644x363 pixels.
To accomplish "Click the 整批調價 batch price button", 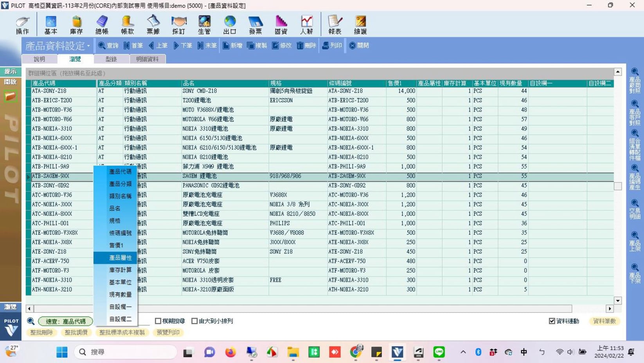I will (76, 333).
